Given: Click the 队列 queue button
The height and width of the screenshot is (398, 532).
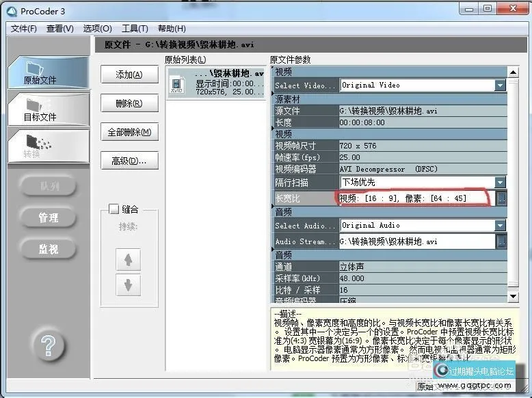Looking at the screenshot, I should 48,185.
